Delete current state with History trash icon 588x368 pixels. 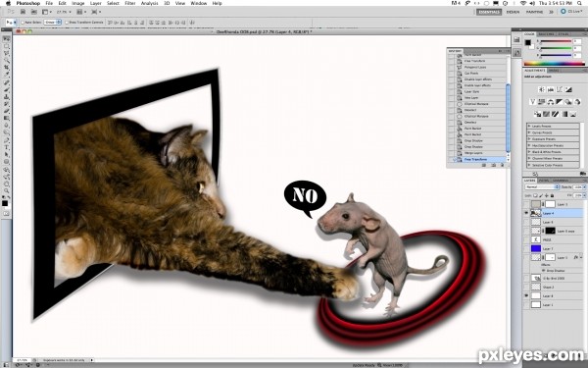tap(503, 165)
